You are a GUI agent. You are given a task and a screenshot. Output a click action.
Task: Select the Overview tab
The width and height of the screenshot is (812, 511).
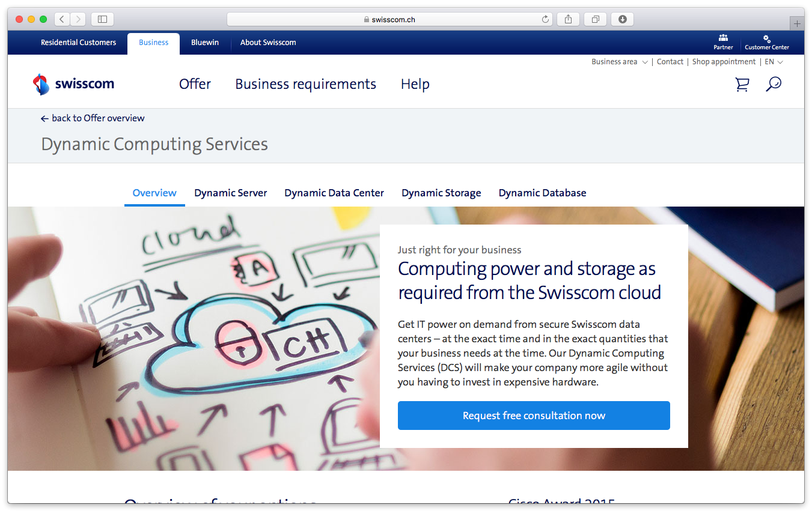click(154, 193)
